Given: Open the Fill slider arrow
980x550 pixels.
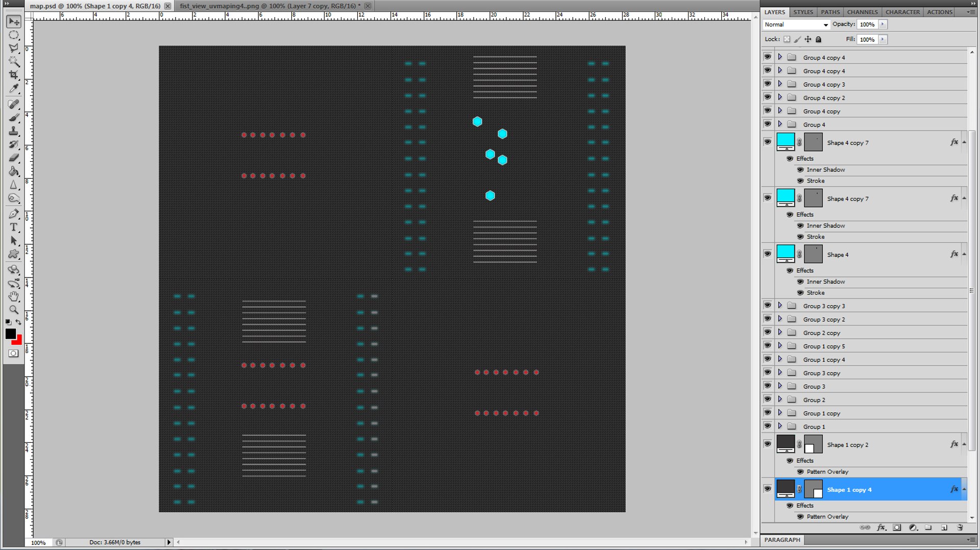Looking at the screenshot, I should (x=883, y=39).
